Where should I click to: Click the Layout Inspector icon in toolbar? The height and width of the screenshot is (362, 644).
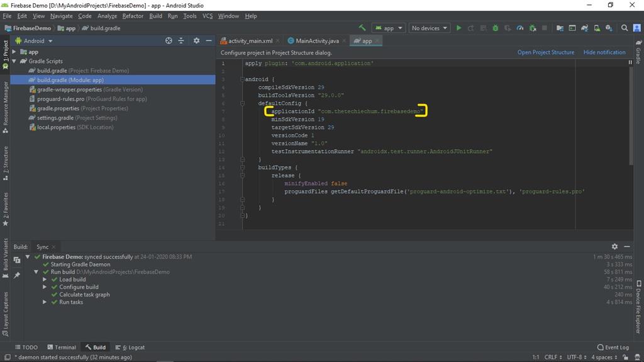572,28
